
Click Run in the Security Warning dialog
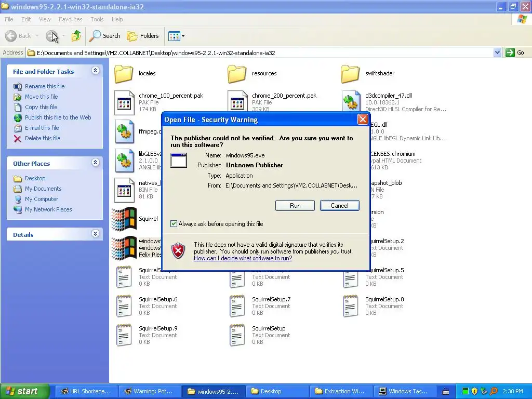295,206
